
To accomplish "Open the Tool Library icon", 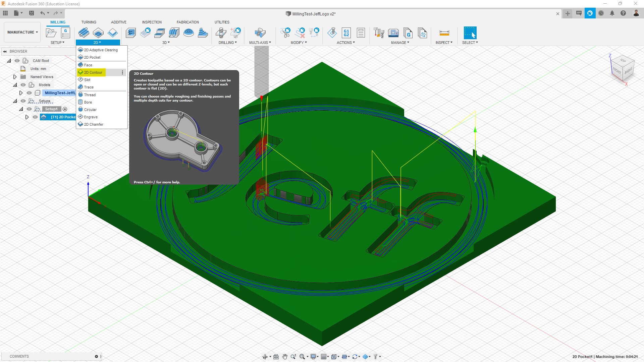I will [x=379, y=33].
